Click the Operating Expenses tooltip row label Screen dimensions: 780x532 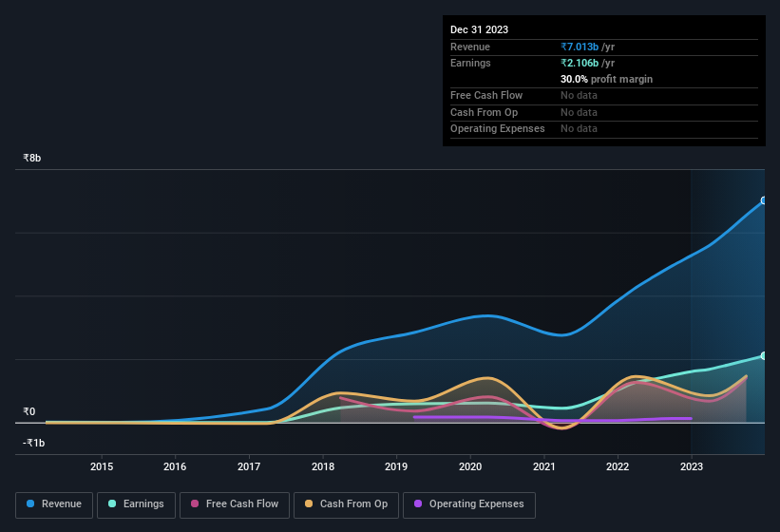(498, 129)
